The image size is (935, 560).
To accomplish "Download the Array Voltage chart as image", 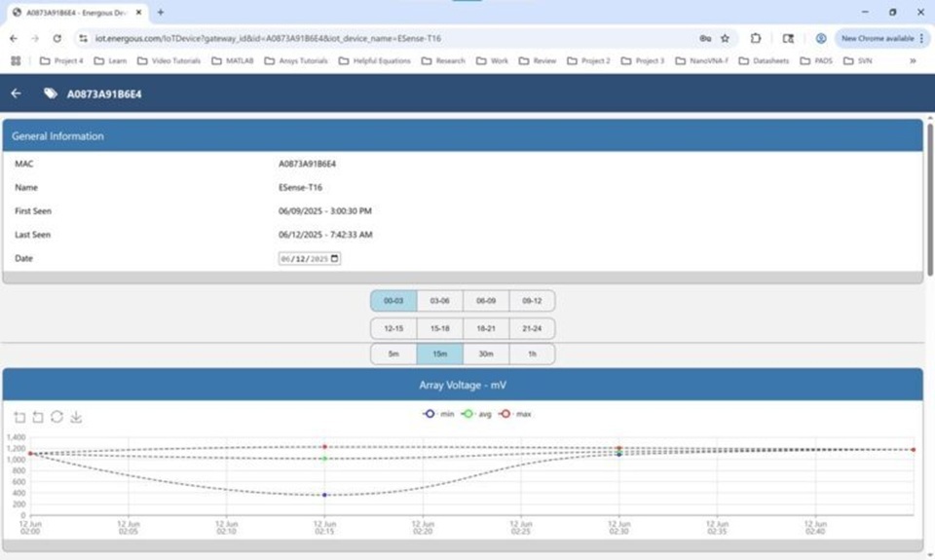I will tap(76, 417).
